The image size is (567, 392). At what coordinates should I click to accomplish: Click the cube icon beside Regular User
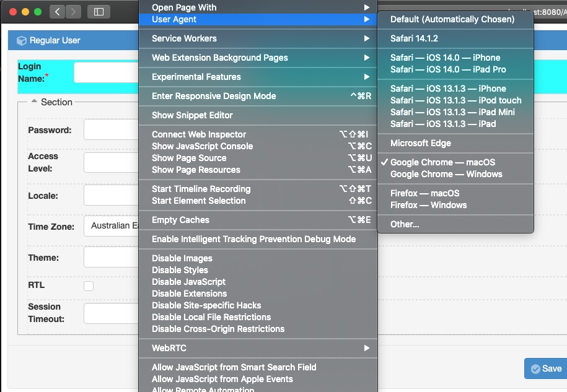(x=22, y=40)
